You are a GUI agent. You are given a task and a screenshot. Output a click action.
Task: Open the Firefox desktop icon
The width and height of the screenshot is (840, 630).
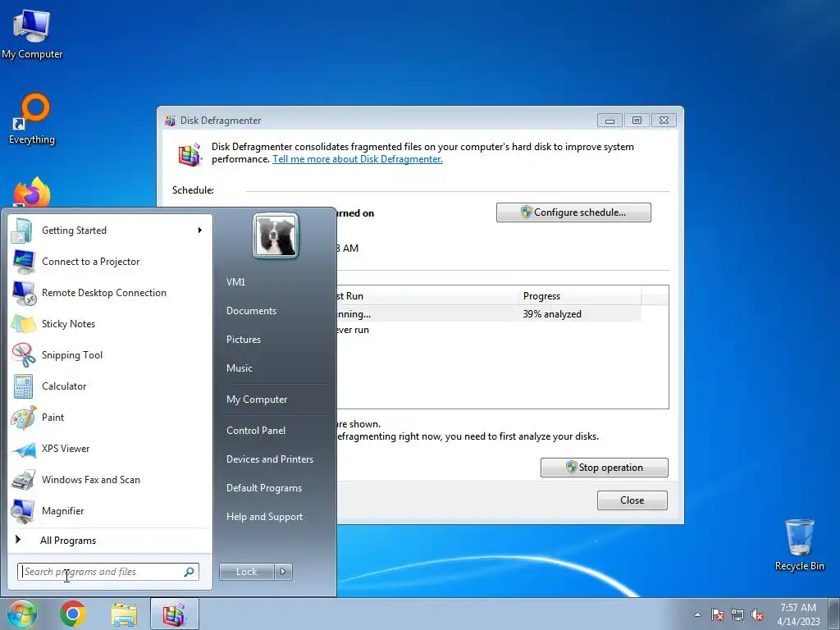[32, 192]
